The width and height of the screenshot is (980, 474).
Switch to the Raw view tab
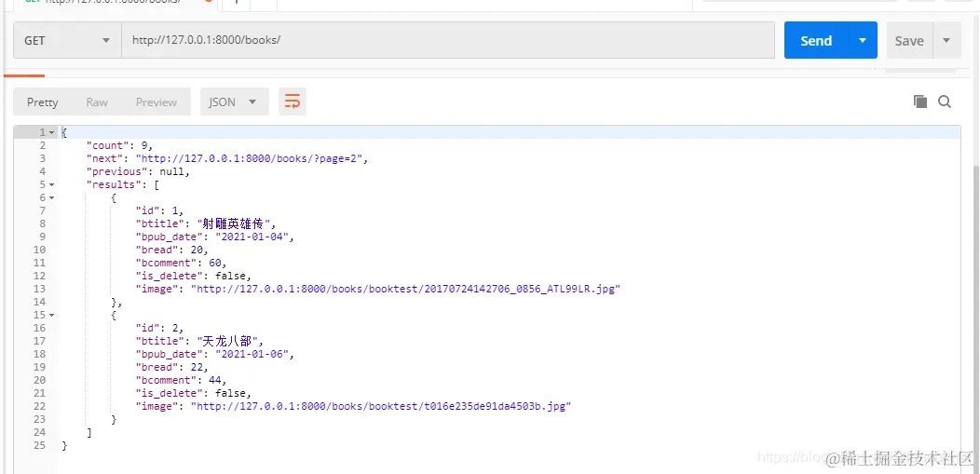pos(97,102)
